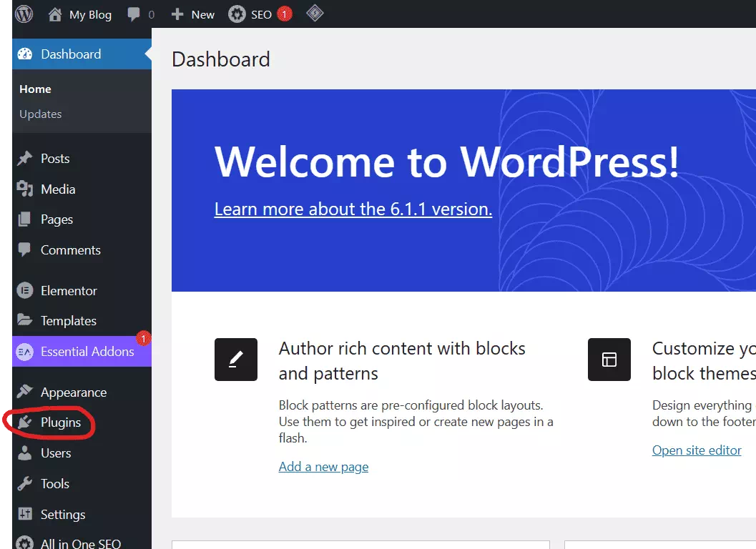Click New in the admin bar
This screenshot has width=756, height=549.
(203, 14)
